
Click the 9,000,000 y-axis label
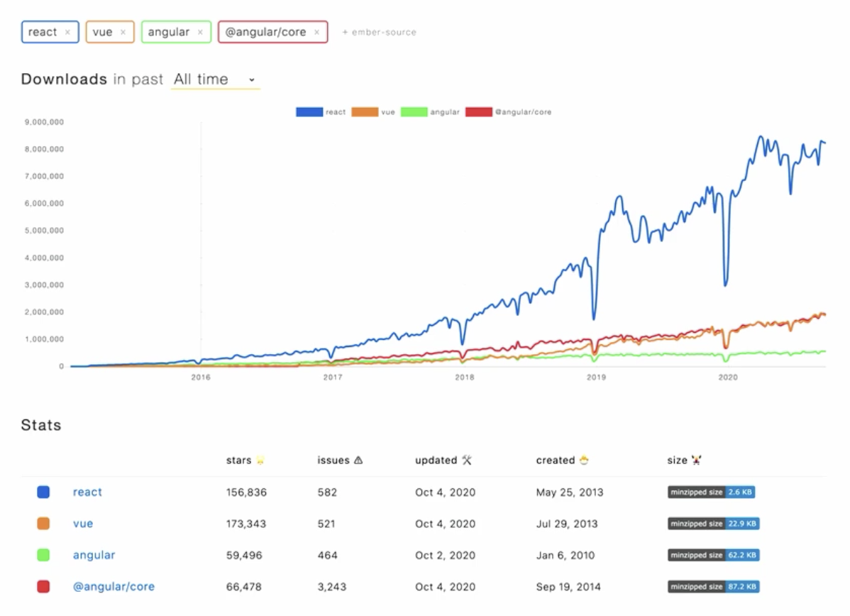pyautogui.click(x=44, y=122)
